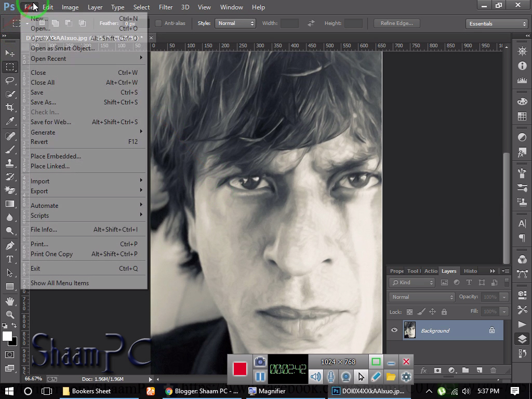This screenshot has width=532, height=399.
Task: Click the foreground color swatch
Action: click(7, 336)
